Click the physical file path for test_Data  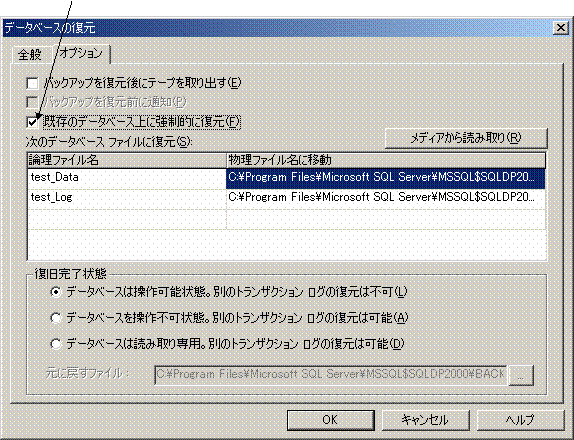point(385,178)
